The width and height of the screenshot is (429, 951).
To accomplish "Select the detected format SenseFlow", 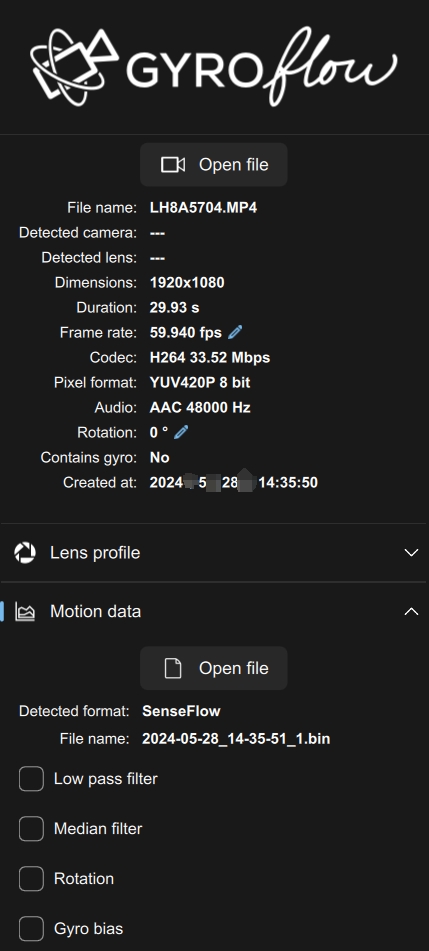I will (181, 711).
